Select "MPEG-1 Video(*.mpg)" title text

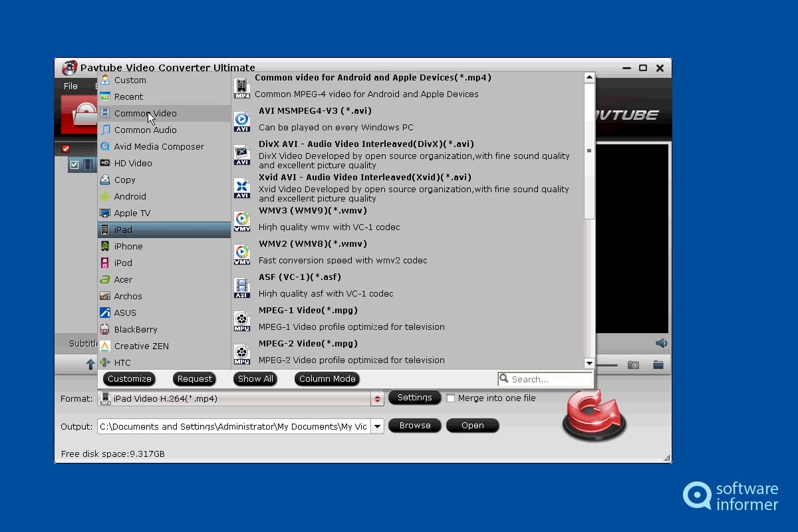[x=308, y=311]
